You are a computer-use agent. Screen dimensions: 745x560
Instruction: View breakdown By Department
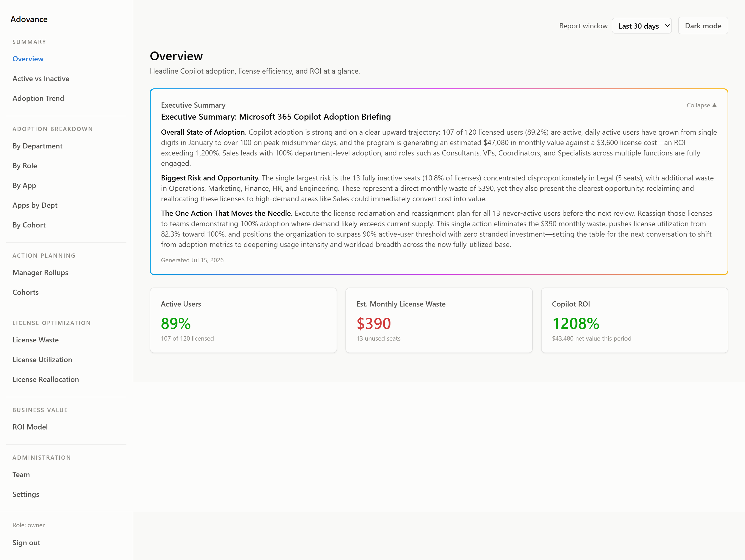[x=37, y=146]
